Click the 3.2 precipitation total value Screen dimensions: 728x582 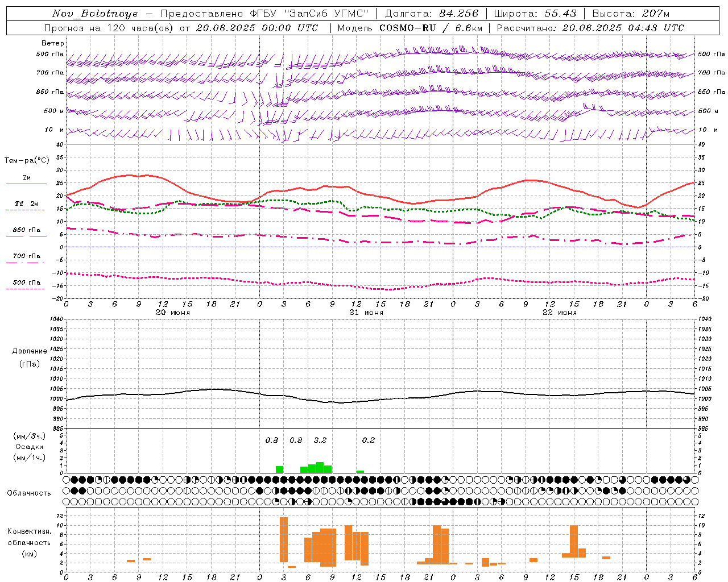(x=320, y=440)
